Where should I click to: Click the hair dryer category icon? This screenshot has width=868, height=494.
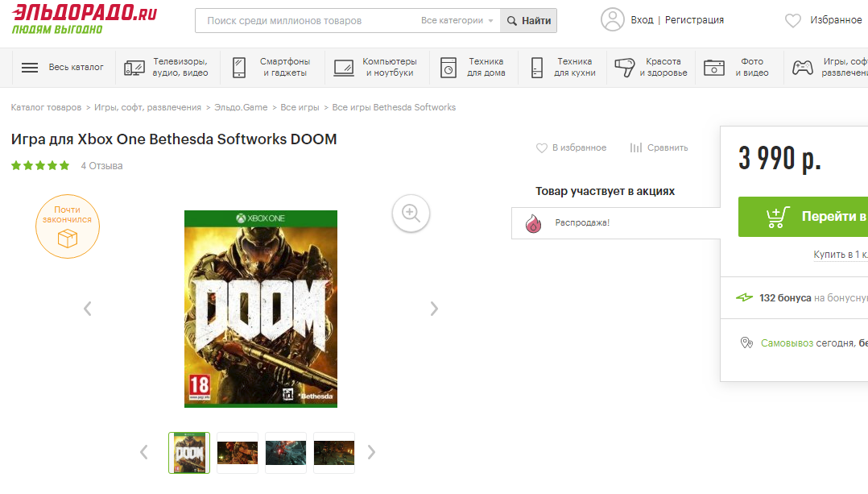(x=625, y=68)
